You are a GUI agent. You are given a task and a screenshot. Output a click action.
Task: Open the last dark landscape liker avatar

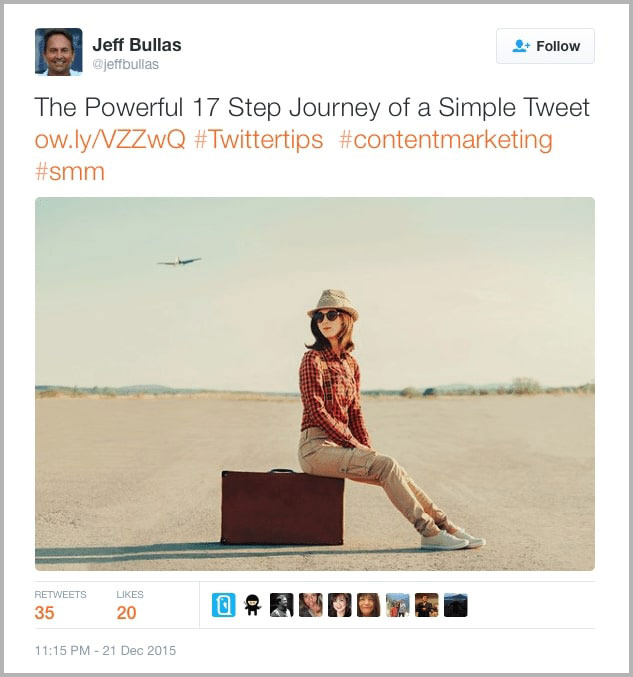pyautogui.click(x=456, y=605)
